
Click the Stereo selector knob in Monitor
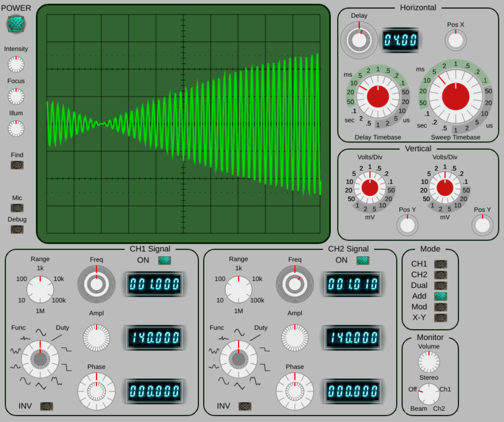[x=429, y=394]
